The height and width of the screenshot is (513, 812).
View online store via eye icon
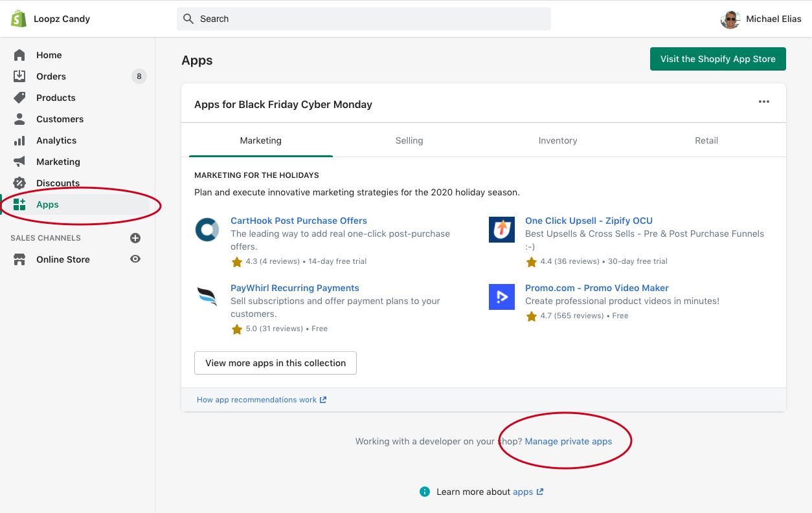click(x=135, y=259)
